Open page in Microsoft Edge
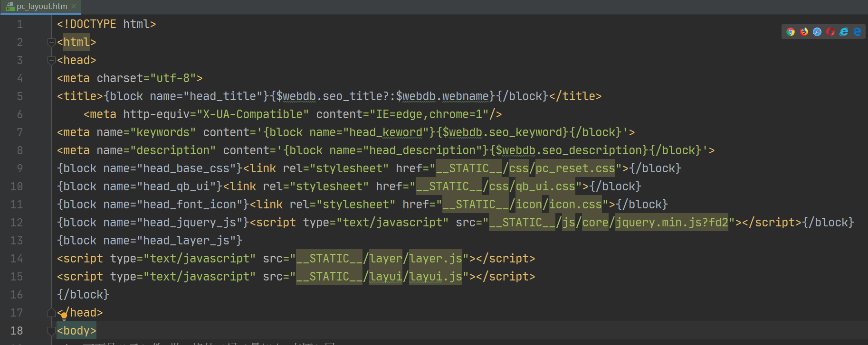Viewport: 868px width, 345px height. (857, 32)
